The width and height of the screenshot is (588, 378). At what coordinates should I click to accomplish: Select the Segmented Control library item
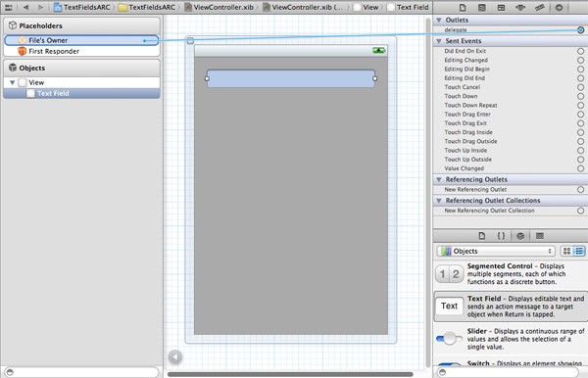tap(511, 274)
